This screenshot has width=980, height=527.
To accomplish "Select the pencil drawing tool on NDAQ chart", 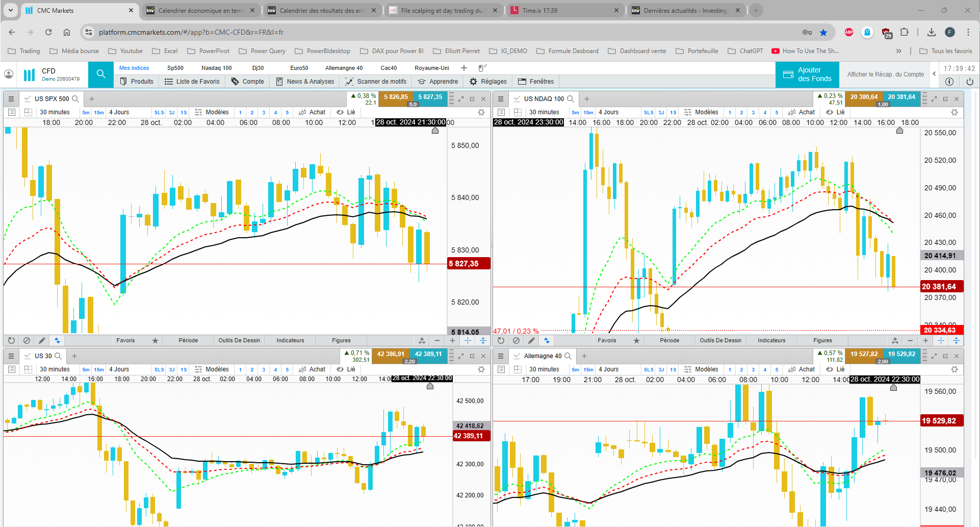I will (531, 340).
